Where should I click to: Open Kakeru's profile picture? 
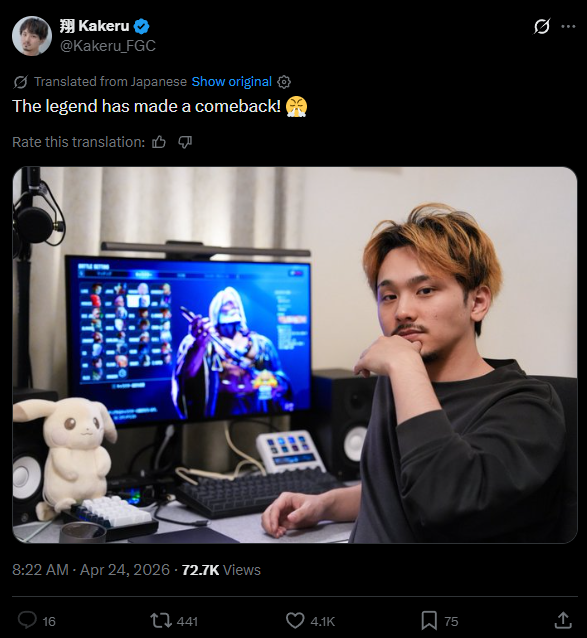[32, 36]
